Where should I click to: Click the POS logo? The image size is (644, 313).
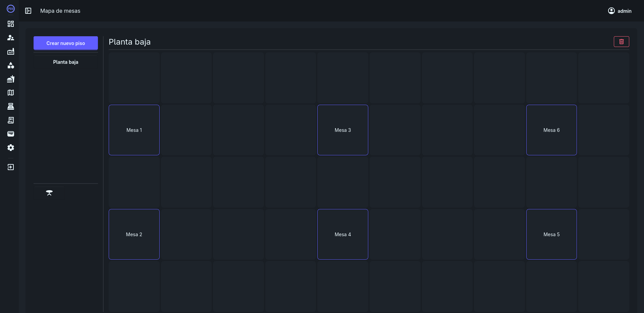[11, 9]
